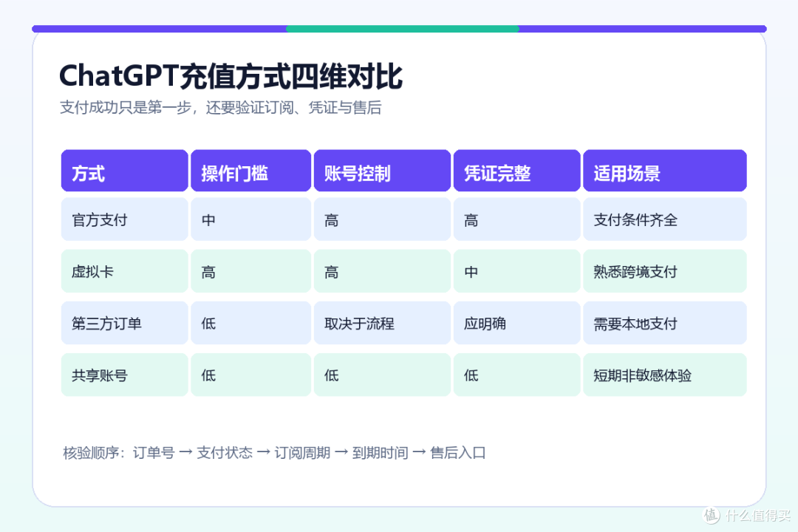Select 操作门槛 value "低" in 第三方订单 row

coord(251,324)
